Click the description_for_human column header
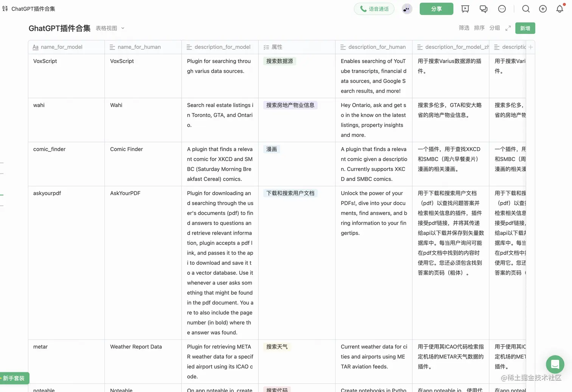Image resolution: width=572 pixels, height=392 pixels. pos(374,47)
